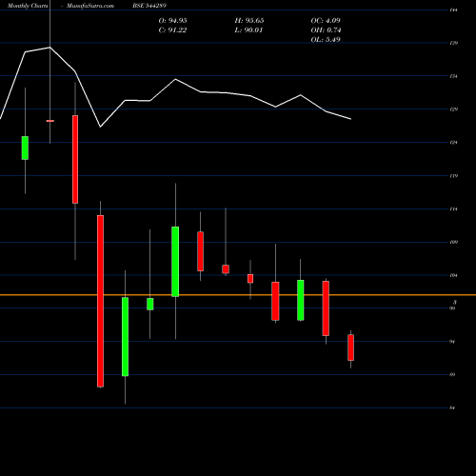Click the close value 'C: 91.22'
476x476 pixels.
point(172,30)
